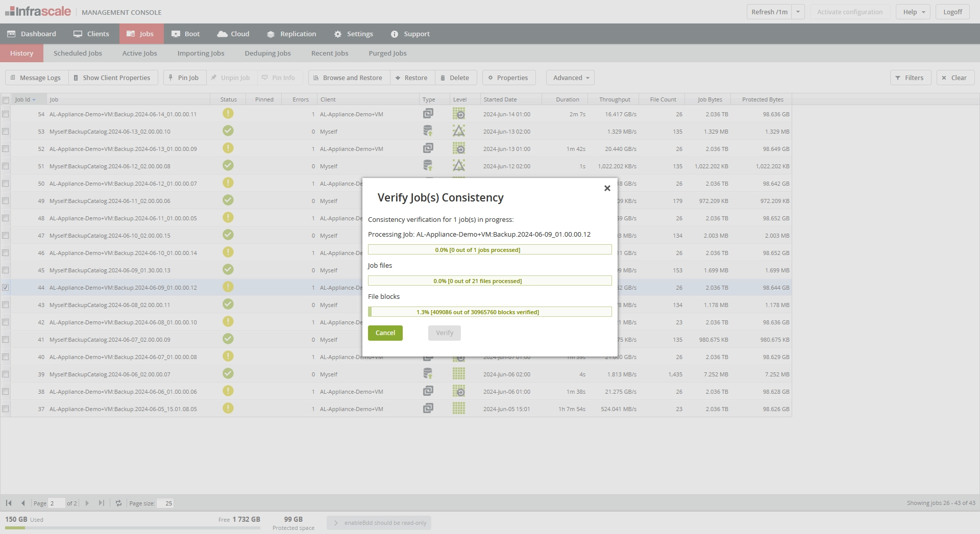Open the Refresh interval dropdown arrow
This screenshot has width=980, height=534.
[x=798, y=12]
